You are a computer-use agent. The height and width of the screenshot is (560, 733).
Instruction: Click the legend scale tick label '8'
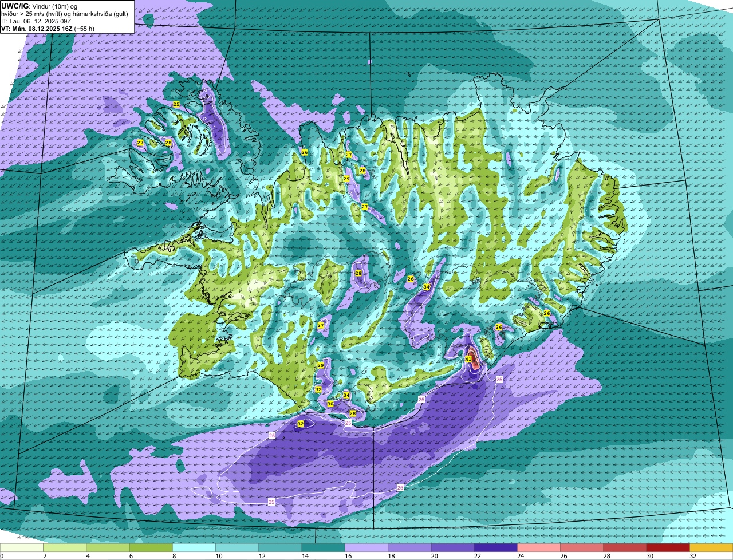tap(173, 556)
